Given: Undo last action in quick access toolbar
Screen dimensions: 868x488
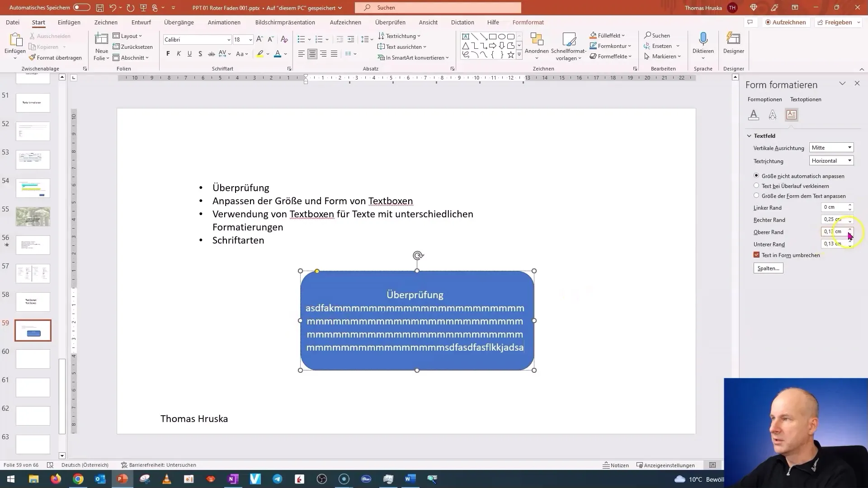Looking at the screenshot, I should [113, 8].
